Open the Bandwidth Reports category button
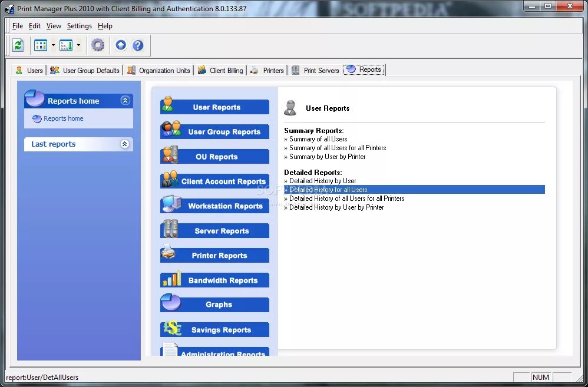 click(214, 280)
